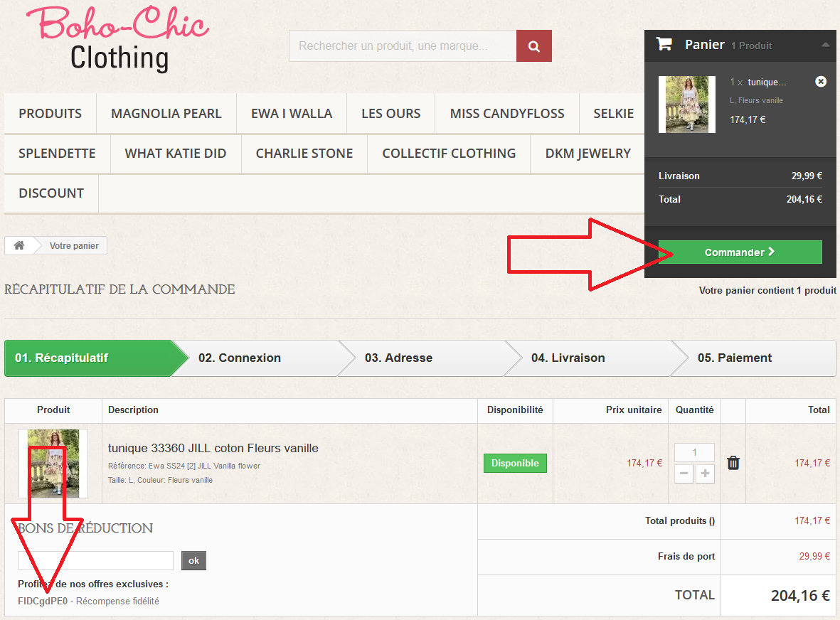Focus the bons de réduction code field
Screen dimensions: 840x620
click(x=95, y=560)
